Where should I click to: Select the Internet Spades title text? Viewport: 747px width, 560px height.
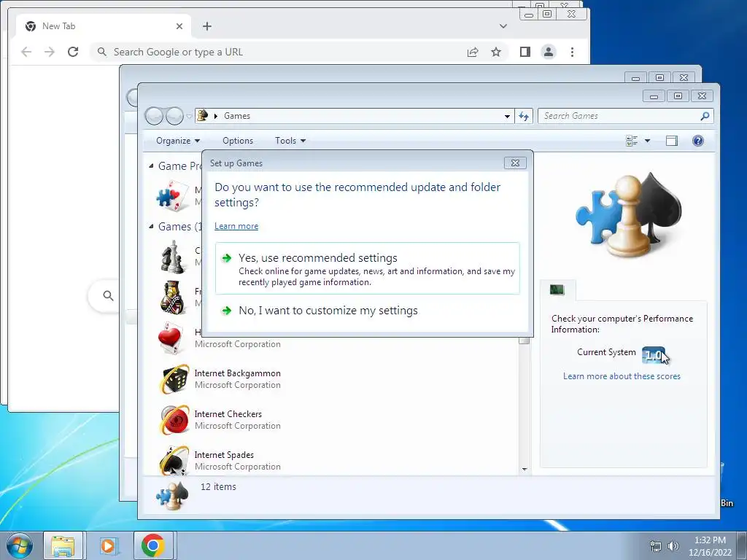click(x=224, y=455)
